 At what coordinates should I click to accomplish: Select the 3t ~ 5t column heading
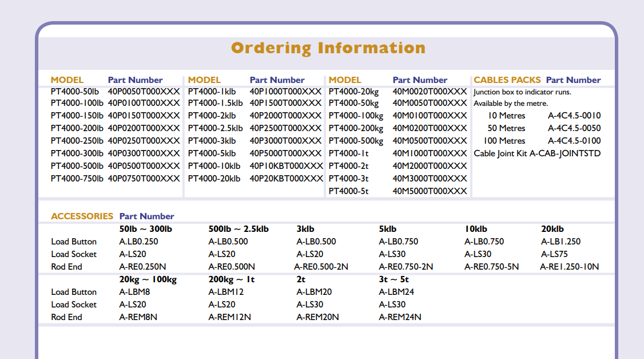(x=393, y=279)
